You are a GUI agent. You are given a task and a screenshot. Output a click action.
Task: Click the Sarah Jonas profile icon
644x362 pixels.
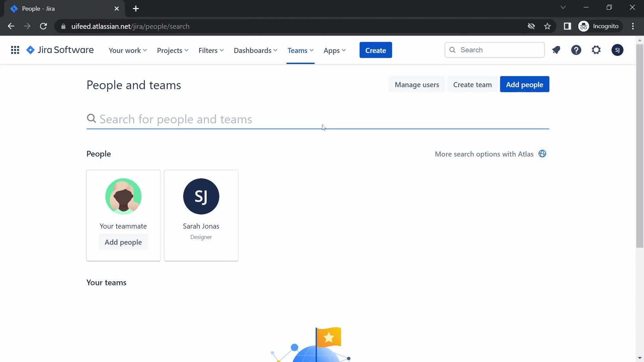click(x=201, y=197)
